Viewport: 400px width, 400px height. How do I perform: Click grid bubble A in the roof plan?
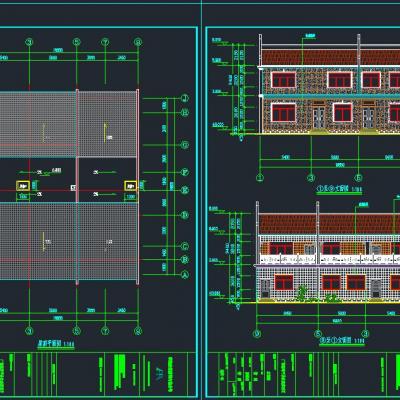click(184, 274)
